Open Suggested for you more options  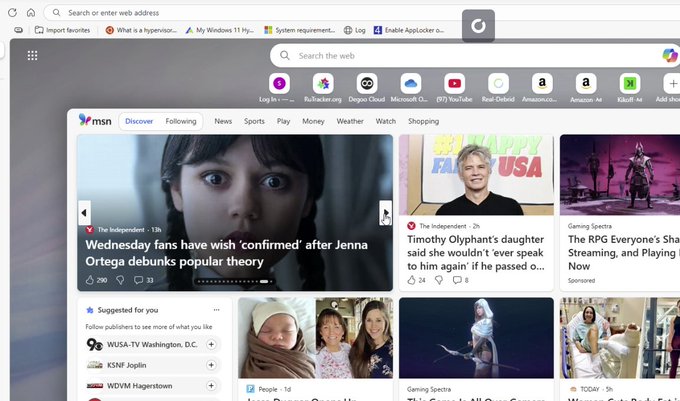(216, 310)
